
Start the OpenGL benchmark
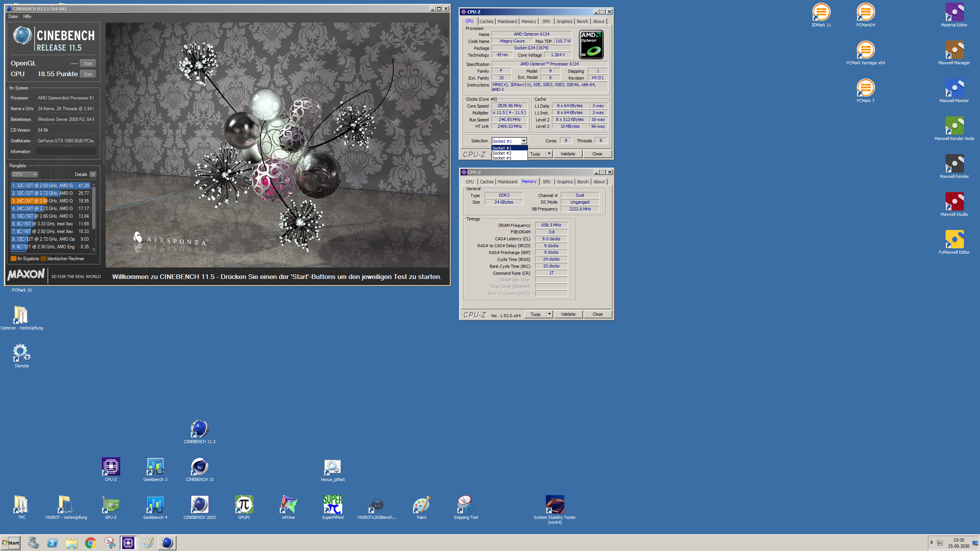click(x=88, y=64)
